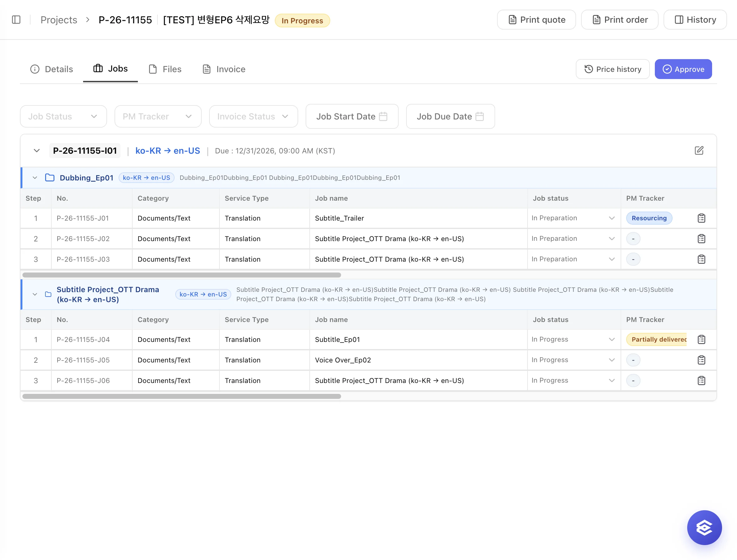Collapse the P-26-11155-I01 item group

[x=37, y=151]
